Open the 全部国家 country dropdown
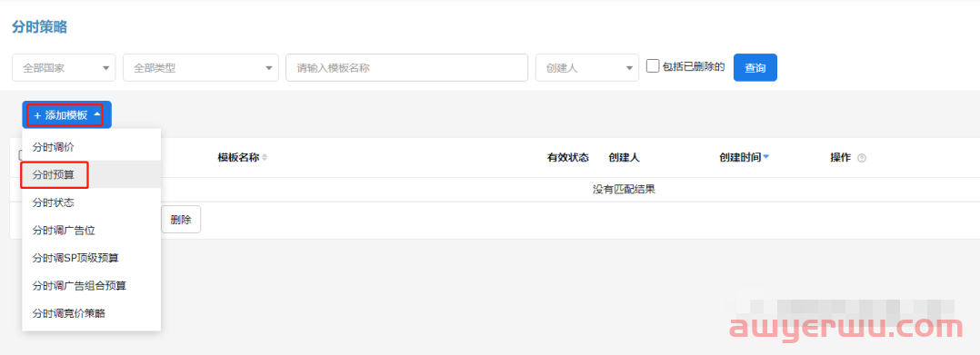The width and height of the screenshot is (980, 355). 64,67
